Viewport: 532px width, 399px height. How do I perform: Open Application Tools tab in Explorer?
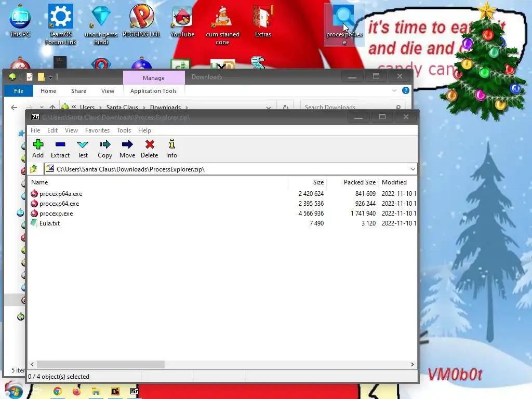pyautogui.click(x=153, y=91)
